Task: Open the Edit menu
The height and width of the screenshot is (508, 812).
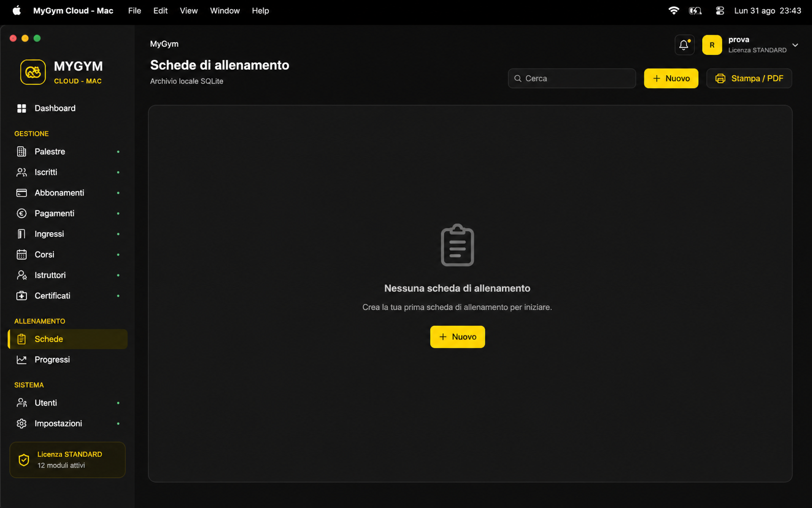Action: [160, 11]
